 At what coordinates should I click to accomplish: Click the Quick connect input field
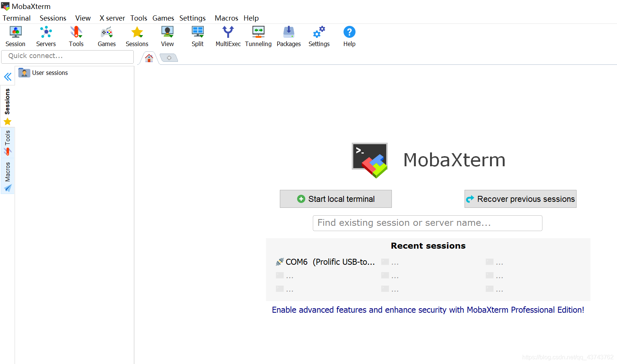(67, 56)
